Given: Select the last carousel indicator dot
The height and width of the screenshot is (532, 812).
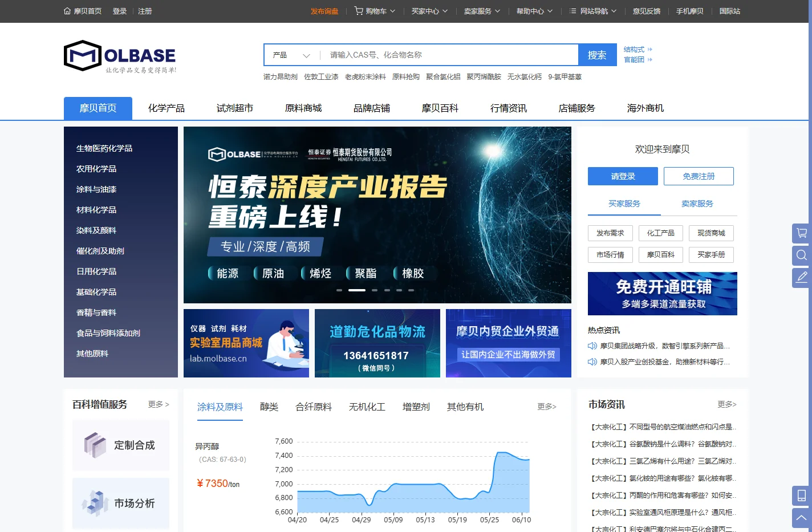Looking at the screenshot, I should [x=411, y=290].
